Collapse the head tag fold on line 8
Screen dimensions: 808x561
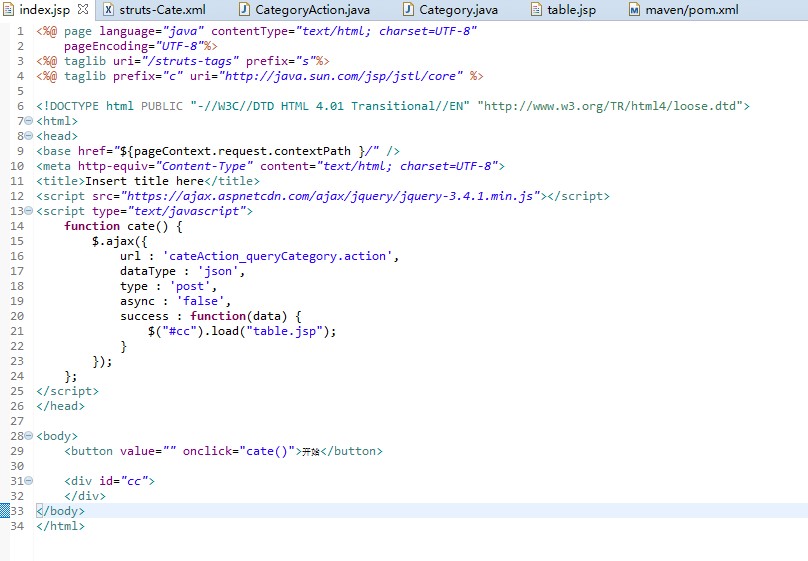point(29,136)
